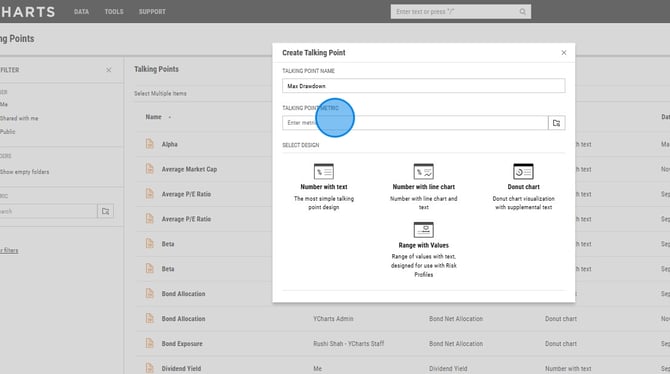Click the Number with text label
The height and width of the screenshot is (374, 670).
(x=323, y=187)
